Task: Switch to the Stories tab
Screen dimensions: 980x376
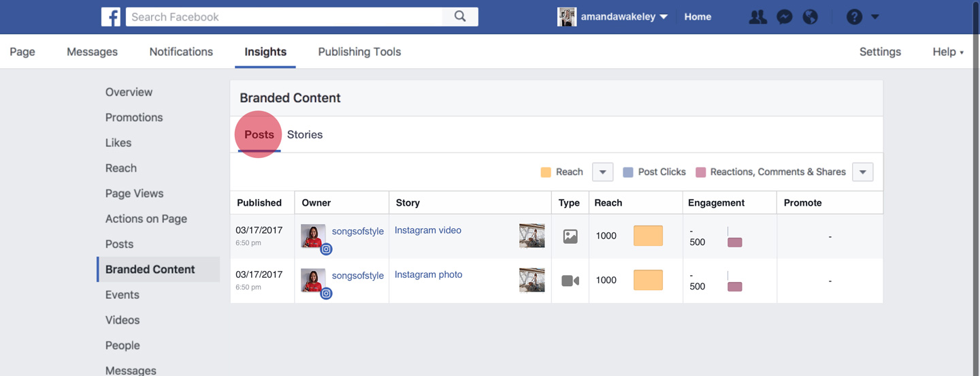Action: 304,135
